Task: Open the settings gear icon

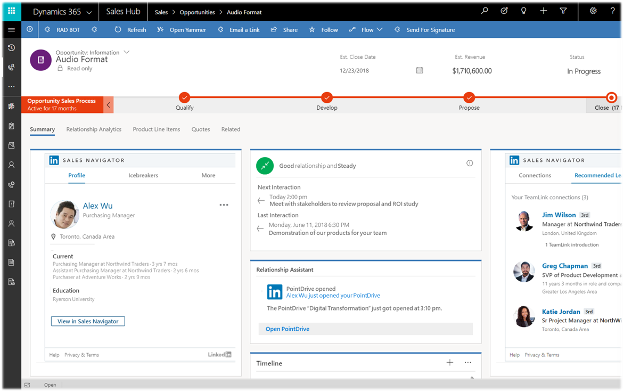Action: (593, 11)
